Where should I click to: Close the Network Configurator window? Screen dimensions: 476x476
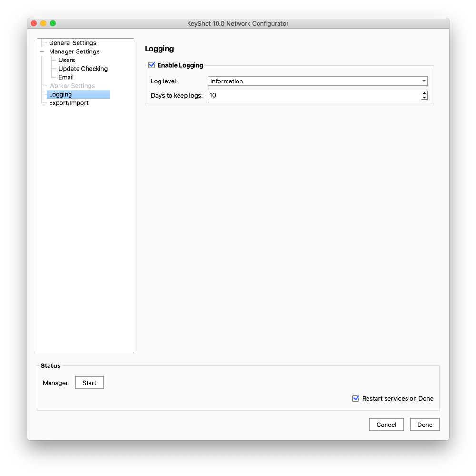34,23
